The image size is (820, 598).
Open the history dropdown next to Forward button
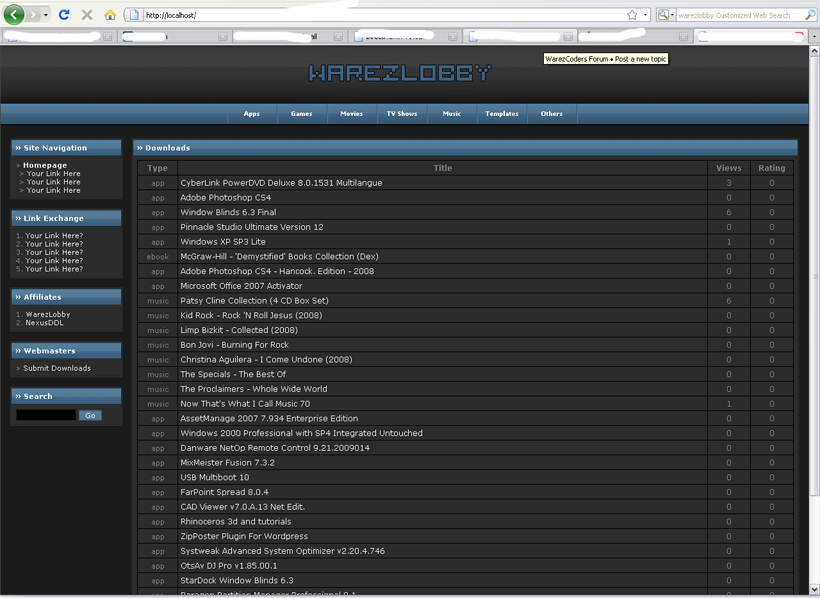(x=46, y=15)
